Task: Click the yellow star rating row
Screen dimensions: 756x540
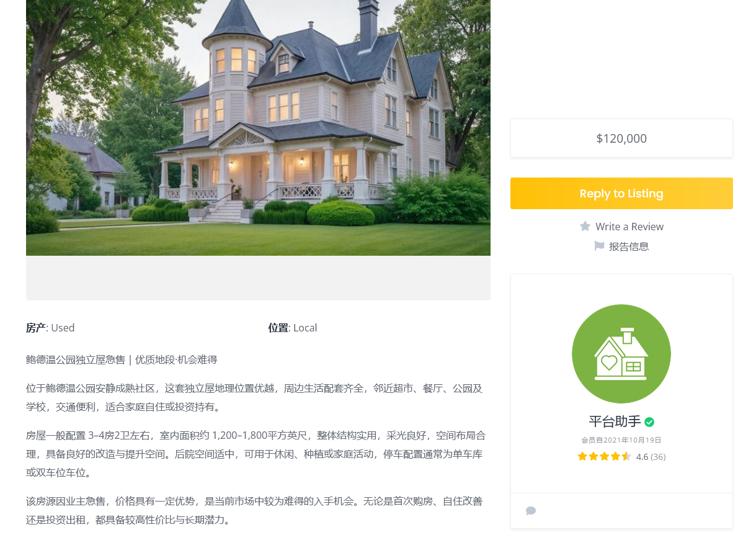Action: pyautogui.click(x=605, y=456)
